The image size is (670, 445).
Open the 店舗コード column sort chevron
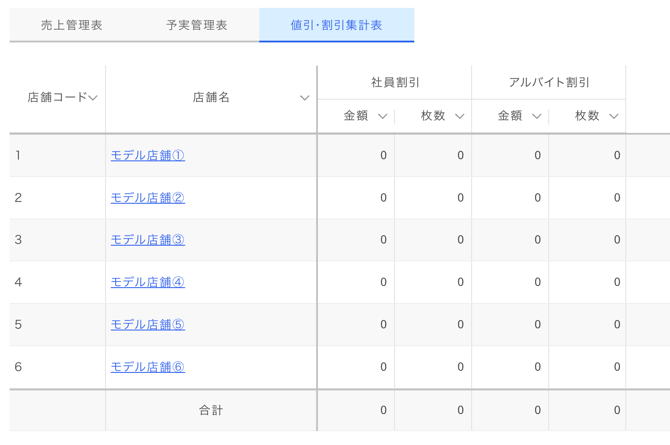click(x=93, y=98)
